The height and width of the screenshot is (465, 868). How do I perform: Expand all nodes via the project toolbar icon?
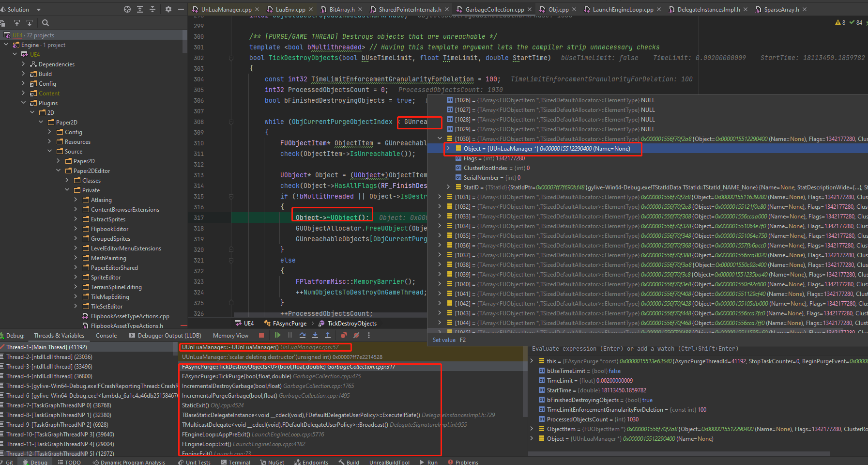[139, 9]
